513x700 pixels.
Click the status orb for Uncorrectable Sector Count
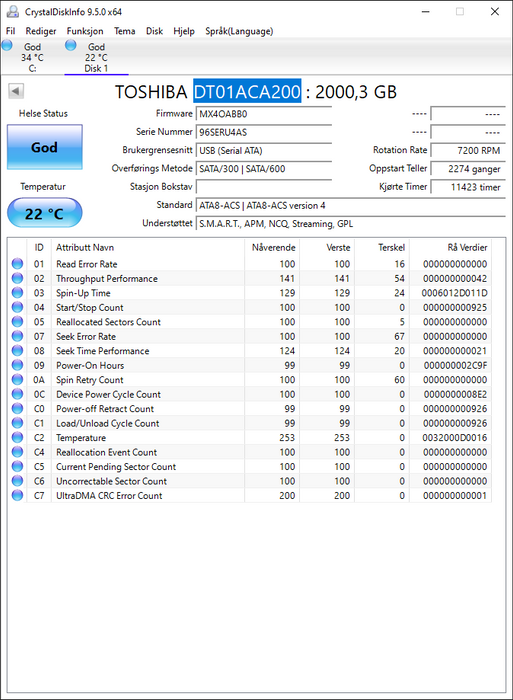point(17,481)
